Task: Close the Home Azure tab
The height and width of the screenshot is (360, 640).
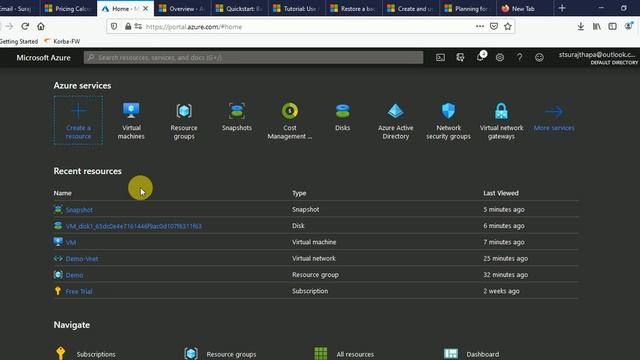Action: click(x=146, y=8)
